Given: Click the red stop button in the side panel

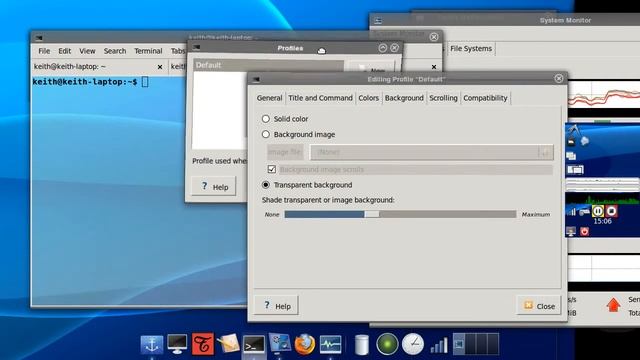Looking at the screenshot, I should (x=611, y=211).
